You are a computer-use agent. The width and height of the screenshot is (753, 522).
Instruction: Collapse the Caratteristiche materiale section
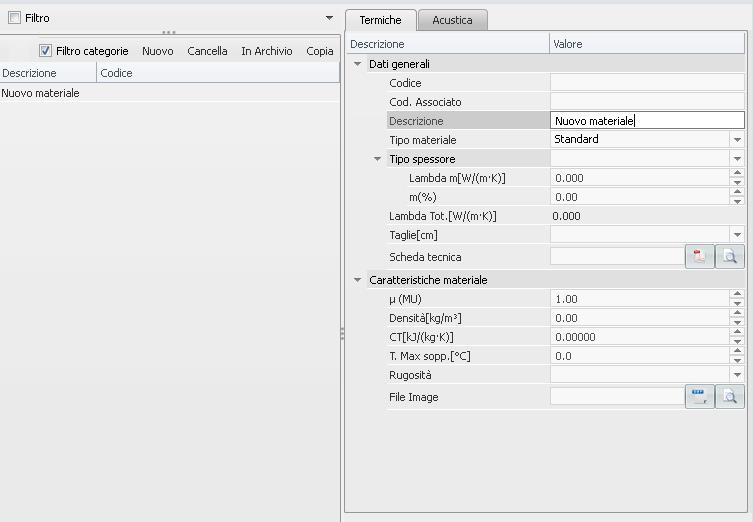pyautogui.click(x=358, y=280)
